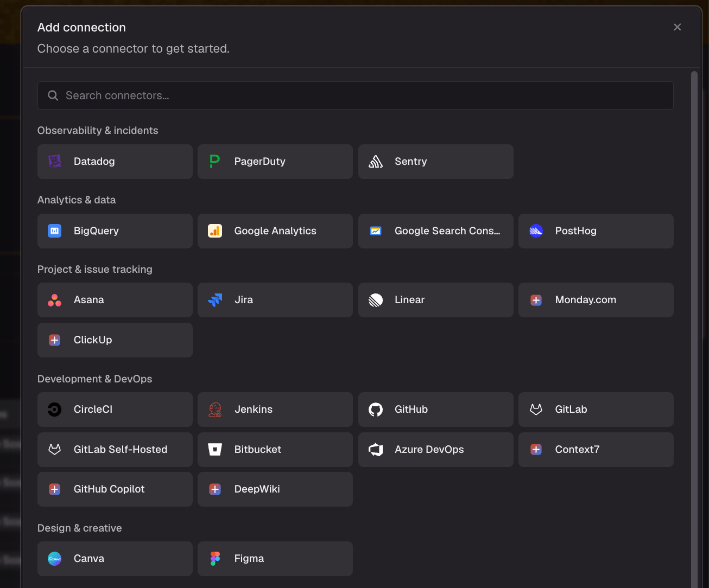The width and height of the screenshot is (709, 588).
Task: Click the Asana connector name
Action: point(89,300)
